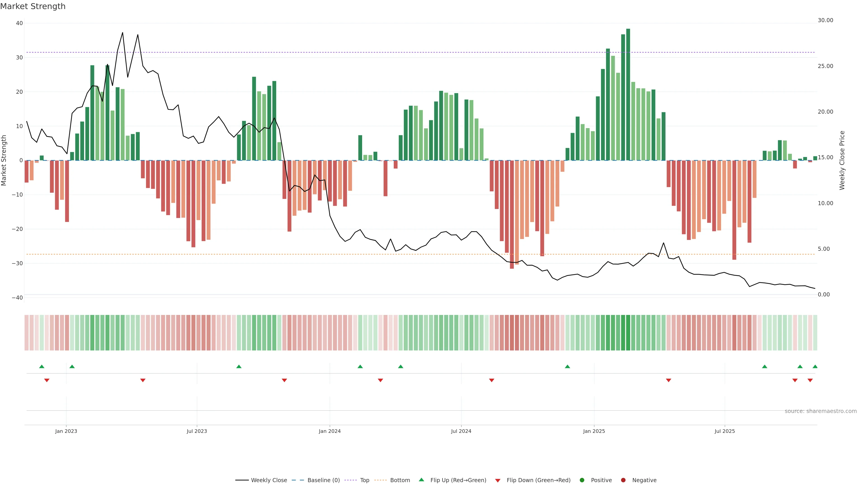Click the last green flip-up triangle at far right
Screen dimensions: 868x488
pyautogui.click(x=815, y=366)
